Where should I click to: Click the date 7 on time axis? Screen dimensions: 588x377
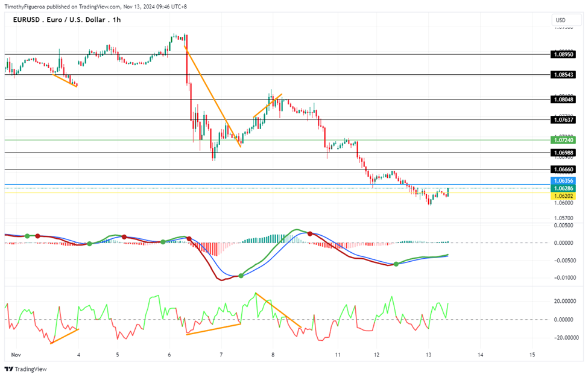(x=221, y=355)
